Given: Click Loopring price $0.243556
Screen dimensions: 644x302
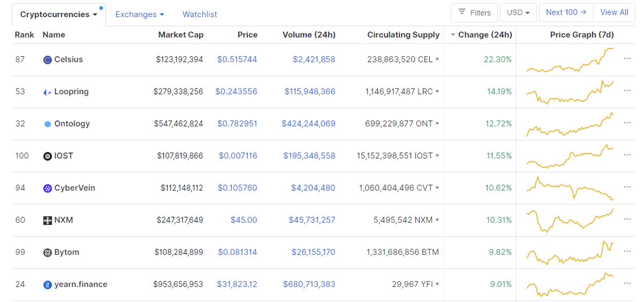Looking at the screenshot, I should [x=236, y=92].
